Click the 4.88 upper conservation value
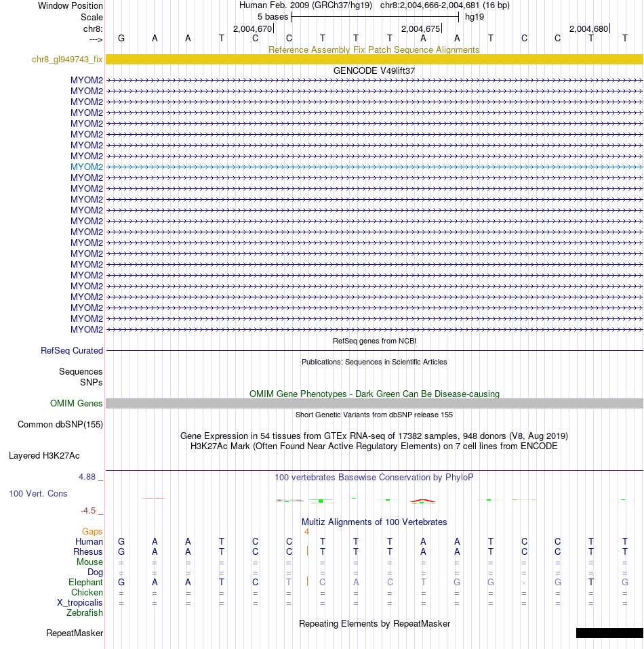This screenshot has width=644, height=649. 87,477
